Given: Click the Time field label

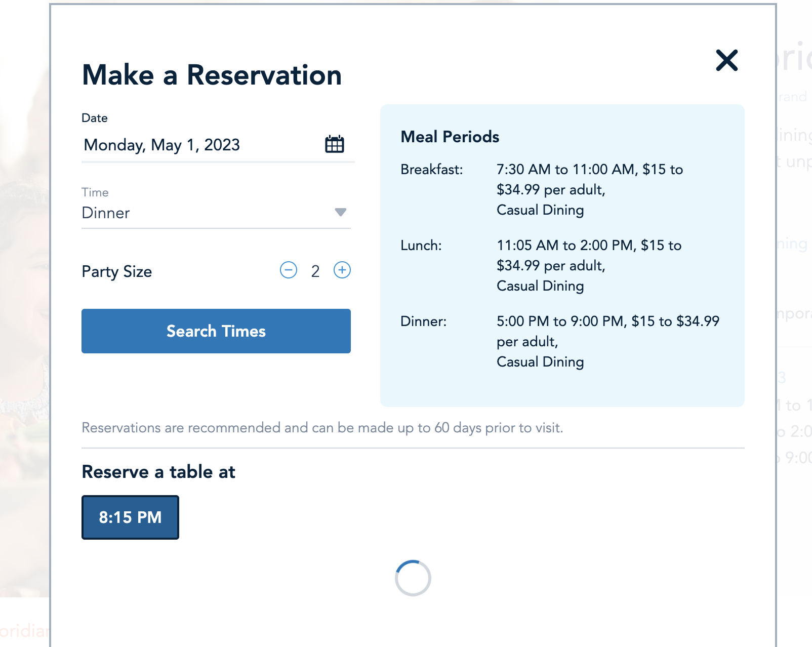Looking at the screenshot, I should click(x=95, y=192).
